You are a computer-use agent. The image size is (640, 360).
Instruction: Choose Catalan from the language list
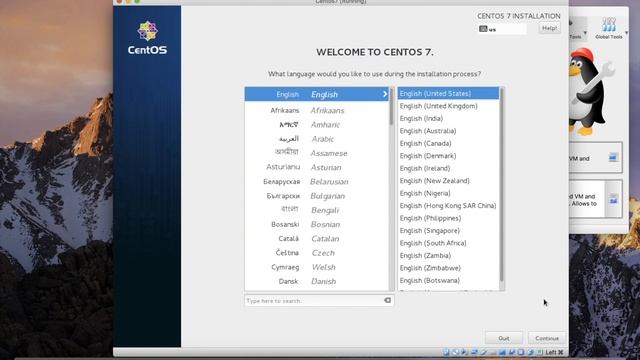tap(317, 239)
